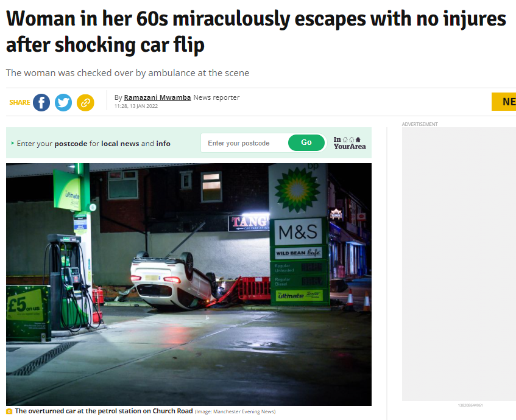Share article on Facebook

pyautogui.click(x=41, y=102)
